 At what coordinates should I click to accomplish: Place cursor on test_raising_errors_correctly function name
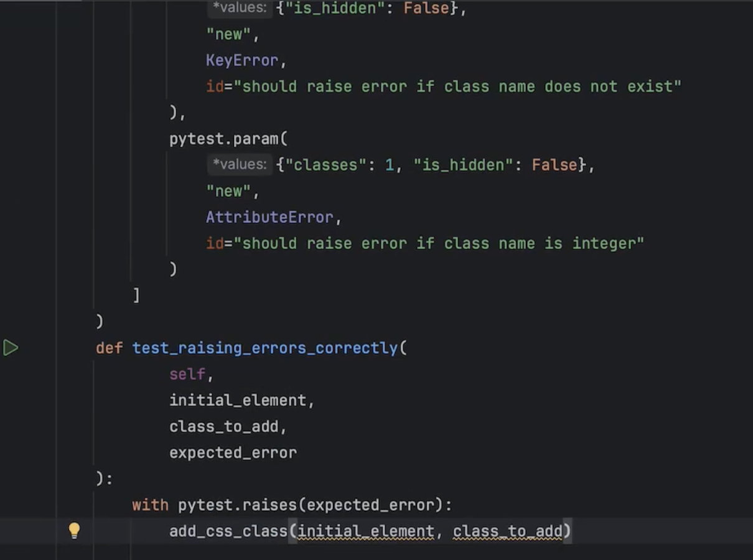[264, 348]
